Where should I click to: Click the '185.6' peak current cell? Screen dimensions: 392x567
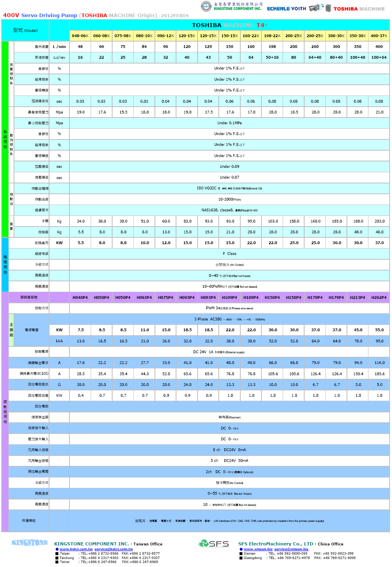(x=379, y=374)
